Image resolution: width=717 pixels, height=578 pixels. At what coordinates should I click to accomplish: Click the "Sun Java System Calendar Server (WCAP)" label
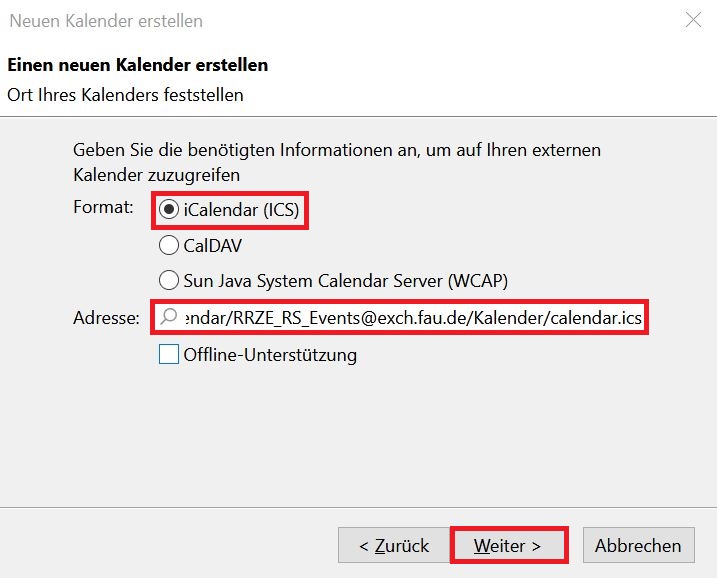(x=352, y=280)
